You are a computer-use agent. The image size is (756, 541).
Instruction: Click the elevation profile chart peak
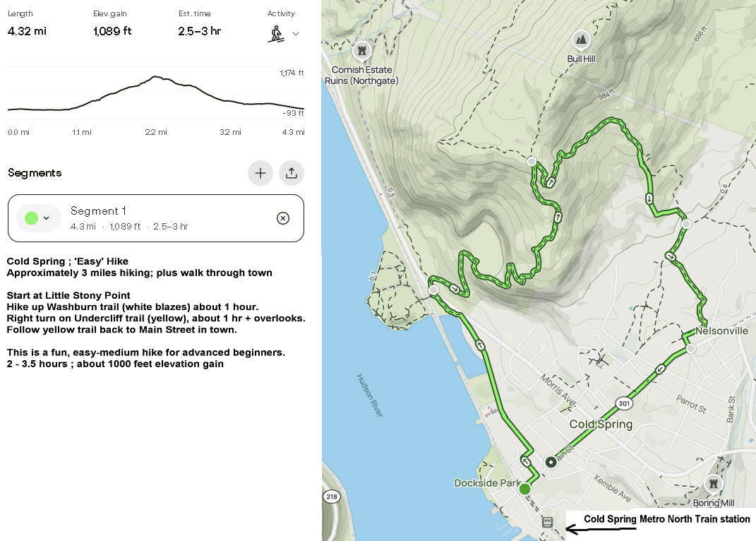tap(155, 77)
